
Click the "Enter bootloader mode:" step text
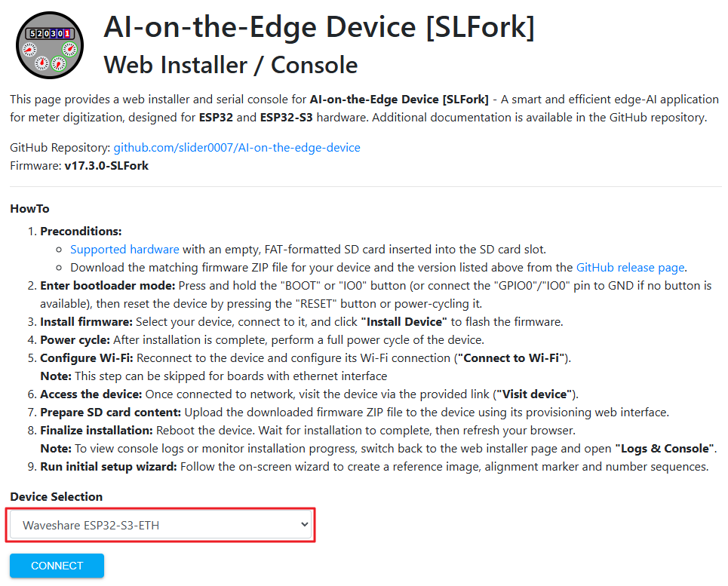pos(107,285)
